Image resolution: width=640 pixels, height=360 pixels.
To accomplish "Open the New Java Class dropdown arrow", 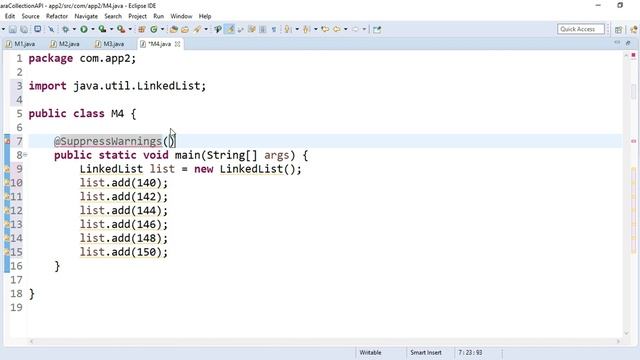I will point(162,29).
